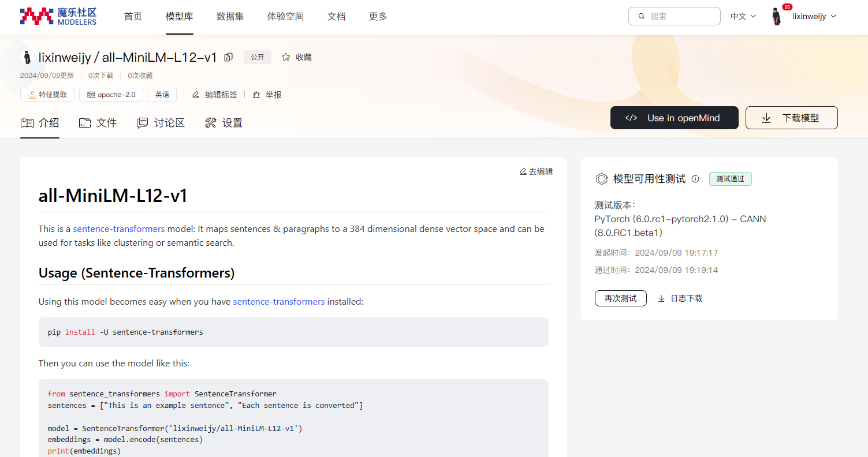Click the 0次下载 count
868x457 pixels.
pyautogui.click(x=101, y=76)
